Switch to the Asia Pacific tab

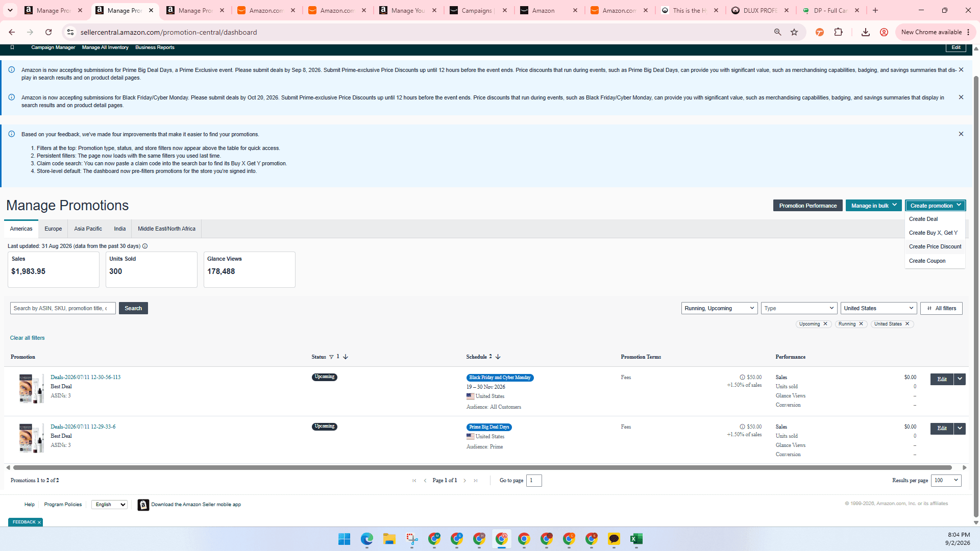tap(88, 229)
